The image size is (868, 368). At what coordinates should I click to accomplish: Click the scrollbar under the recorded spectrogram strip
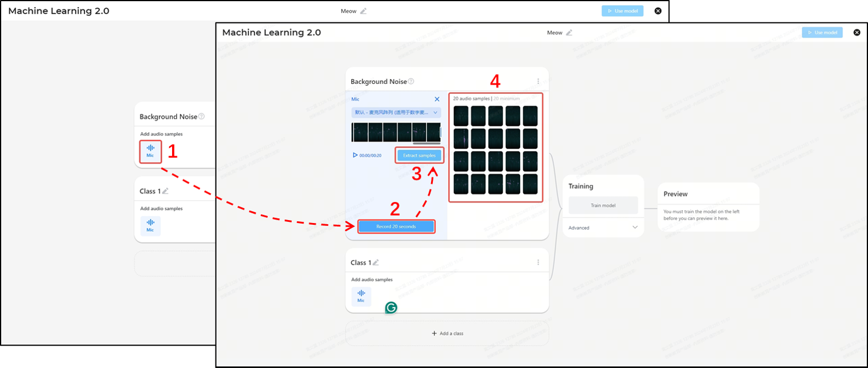pyautogui.click(x=426, y=143)
